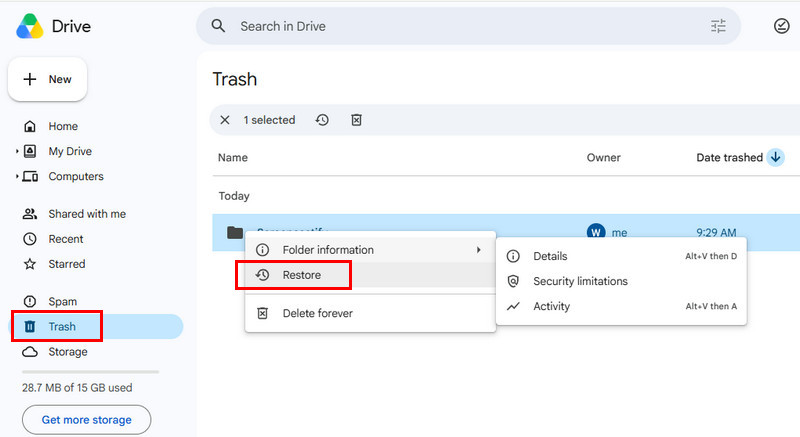Sort by Date trashed column header
The height and width of the screenshot is (437, 800).
(x=730, y=158)
